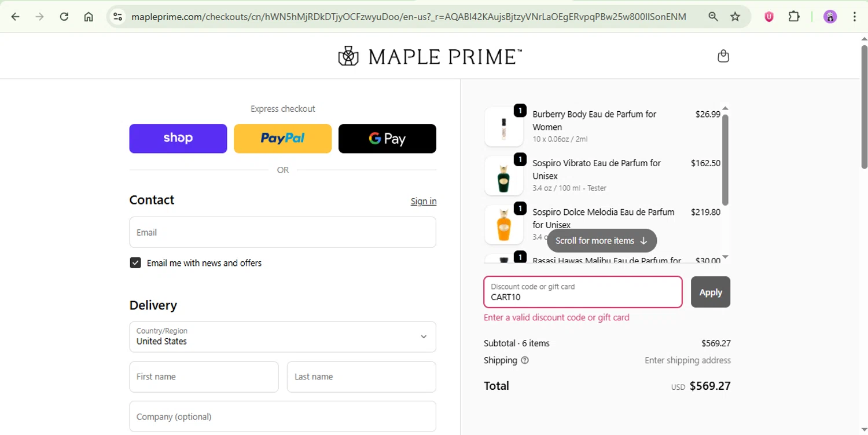Screen dimensions: 868x435
Task: Uncheck Email me with news and offers
Action: point(135,263)
